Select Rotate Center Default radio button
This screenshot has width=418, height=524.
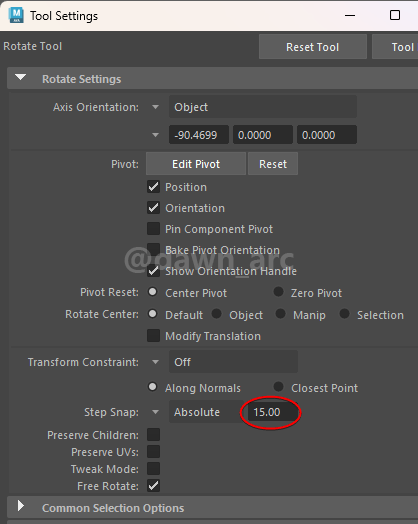tap(152, 314)
